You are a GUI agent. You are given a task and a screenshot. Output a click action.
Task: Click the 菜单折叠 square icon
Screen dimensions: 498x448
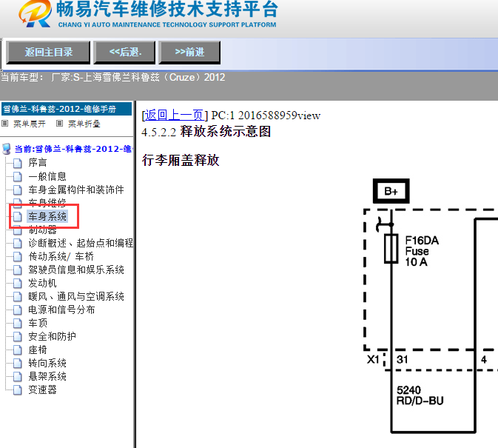coord(59,123)
